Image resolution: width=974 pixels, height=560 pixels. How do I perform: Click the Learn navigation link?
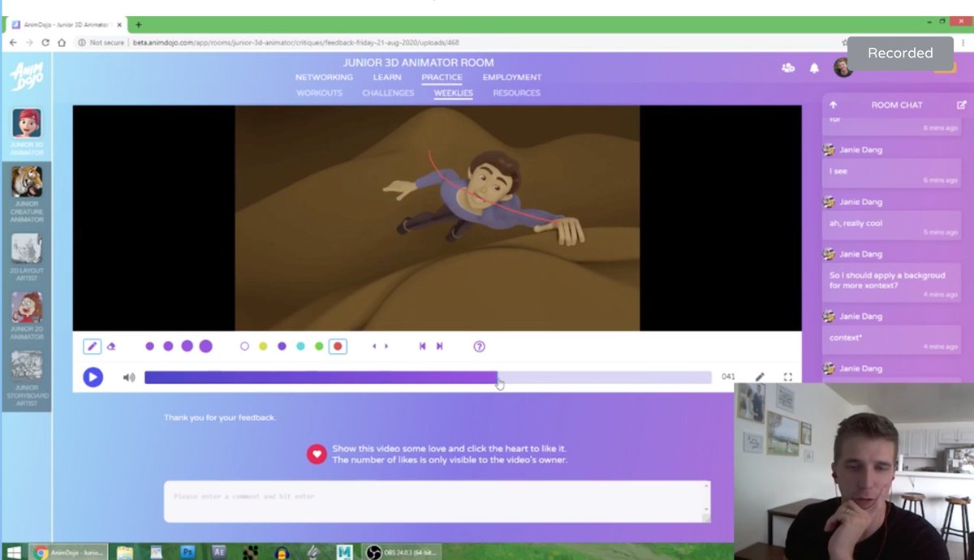tap(387, 77)
